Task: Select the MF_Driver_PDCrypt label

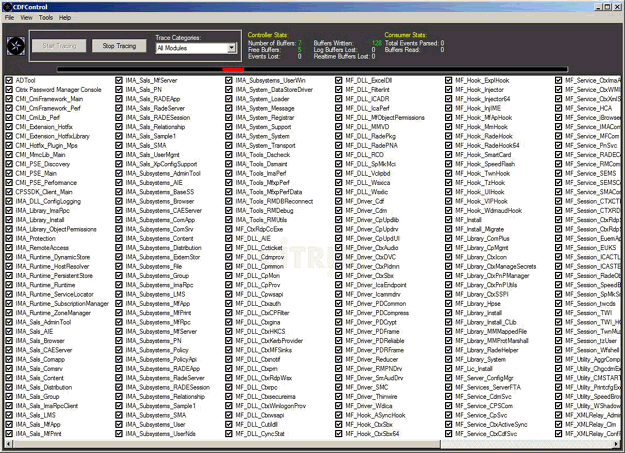Action: (371, 322)
